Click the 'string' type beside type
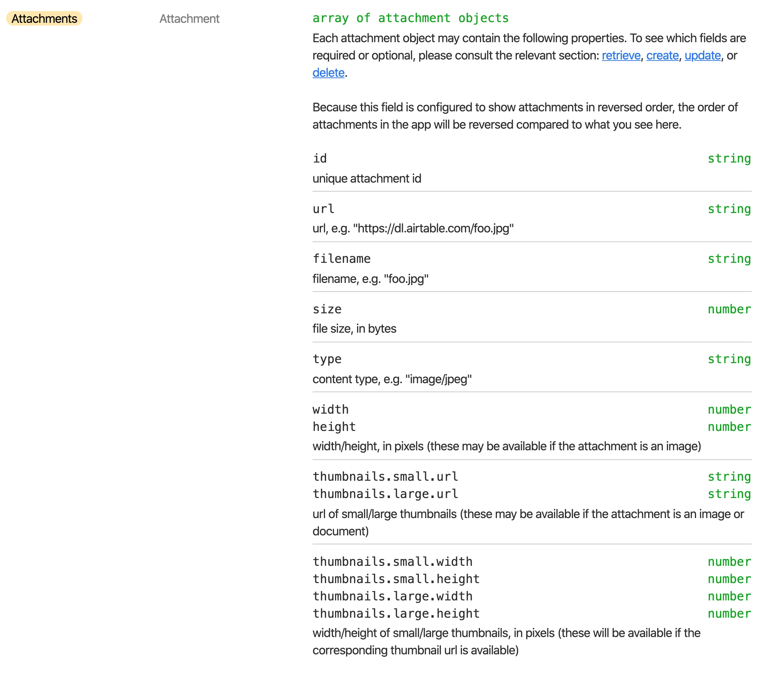 (729, 359)
